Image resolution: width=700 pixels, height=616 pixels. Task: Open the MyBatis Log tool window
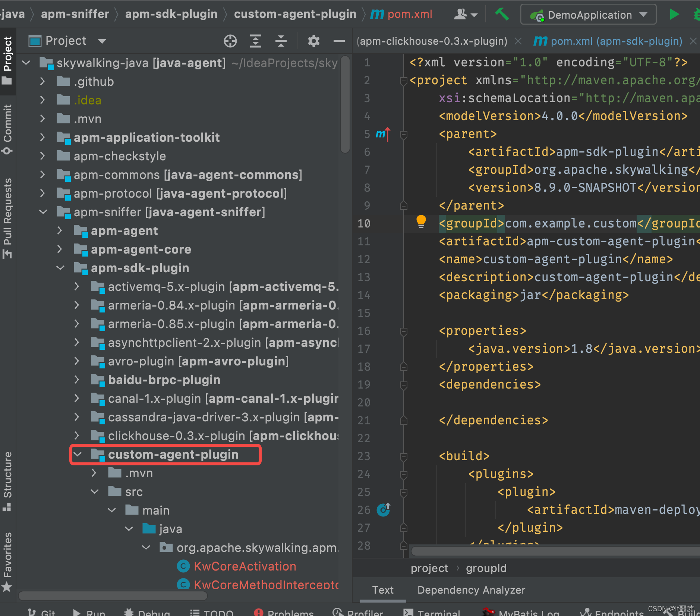coord(521,612)
